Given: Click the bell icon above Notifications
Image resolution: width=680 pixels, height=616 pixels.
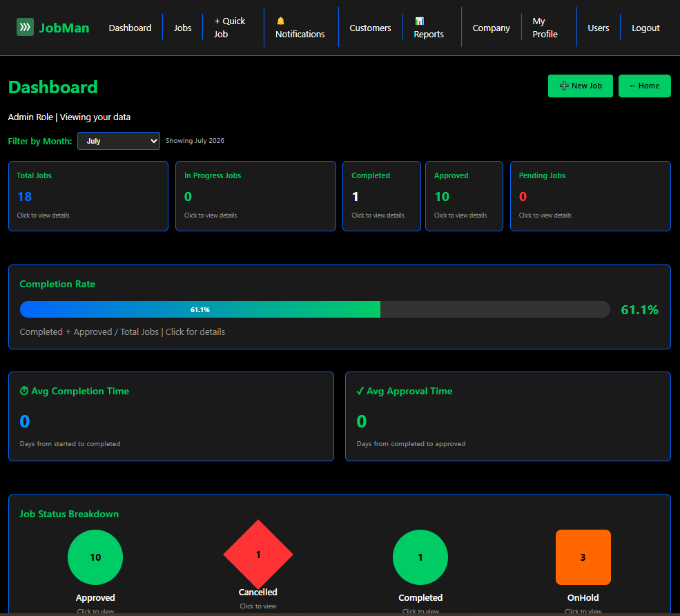Looking at the screenshot, I should click(x=280, y=21).
